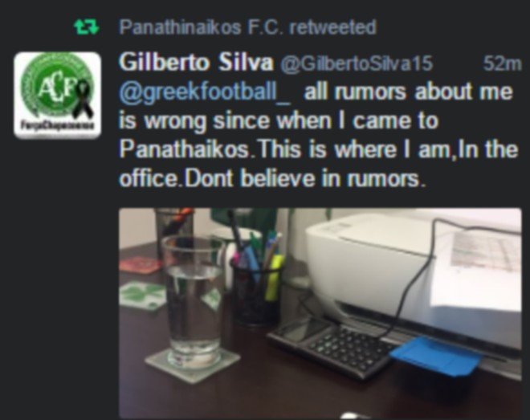Image resolution: width=530 pixels, height=420 pixels.
Task: Open the attached office desk photo
Action: (320, 313)
